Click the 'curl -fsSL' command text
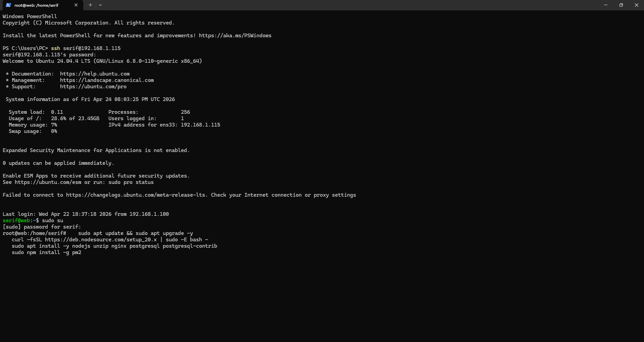The width and height of the screenshot is (644, 342). tap(27, 240)
